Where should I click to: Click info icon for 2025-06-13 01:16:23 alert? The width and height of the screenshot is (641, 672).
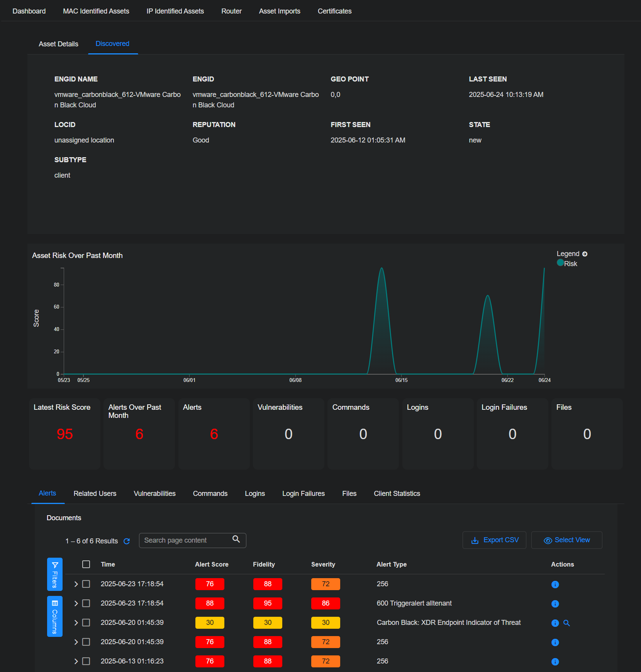[x=555, y=662]
